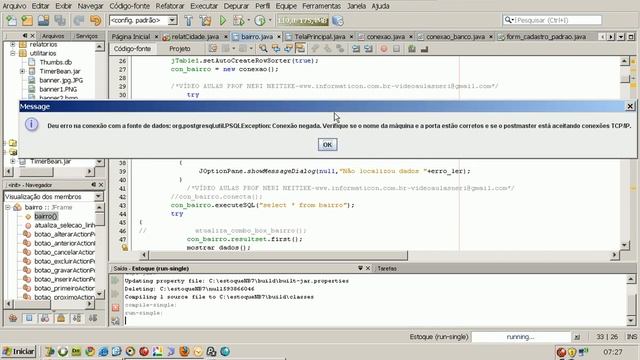The height and width of the screenshot is (360, 640).
Task: Expand relatorios folder node
Action: tap(13, 44)
